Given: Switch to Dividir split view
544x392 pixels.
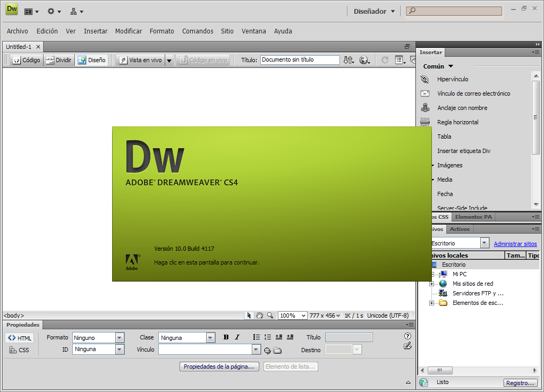Looking at the screenshot, I should (x=58, y=60).
